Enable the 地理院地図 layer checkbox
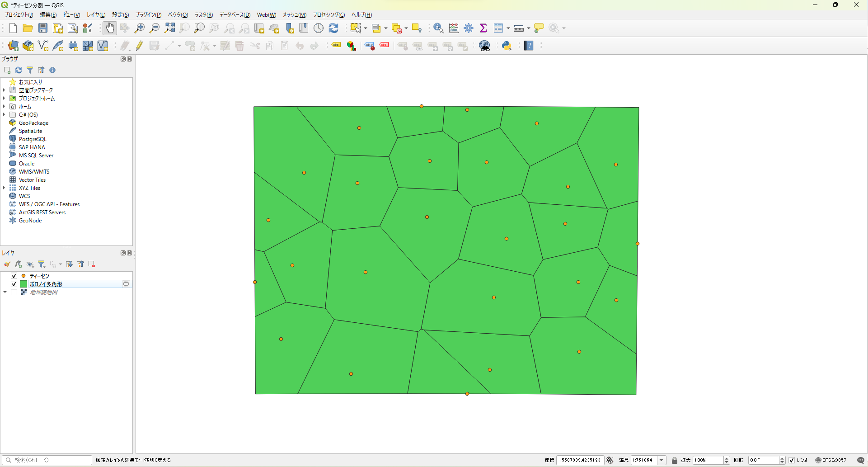Image resolution: width=868 pixels, height=467 pixels. tap(14, 292)
